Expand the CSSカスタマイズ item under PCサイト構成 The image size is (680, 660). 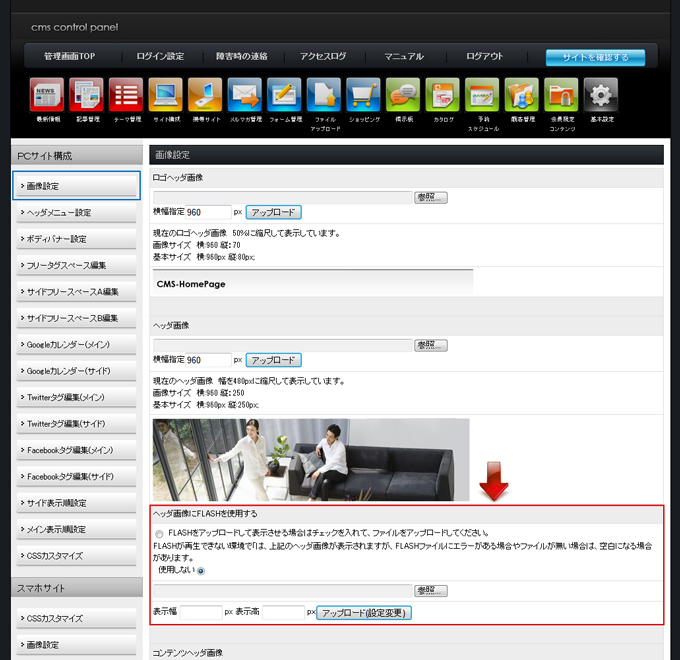(x=76, y=555)
